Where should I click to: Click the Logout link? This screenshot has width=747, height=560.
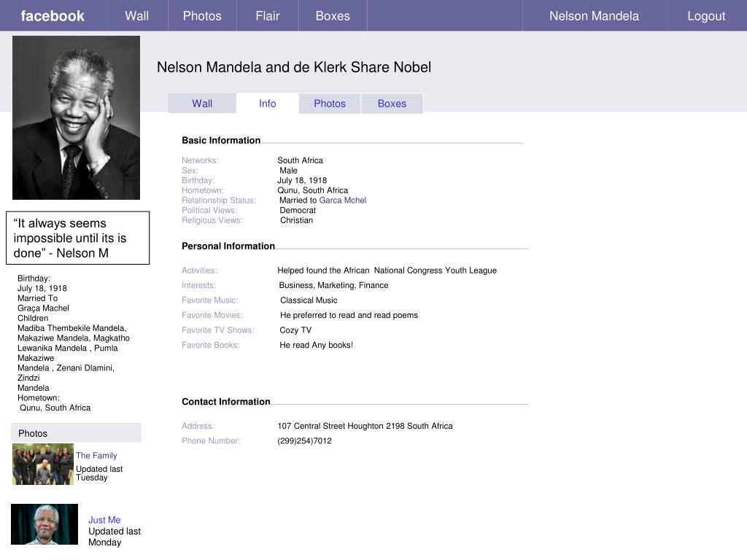tap(706, 16)
